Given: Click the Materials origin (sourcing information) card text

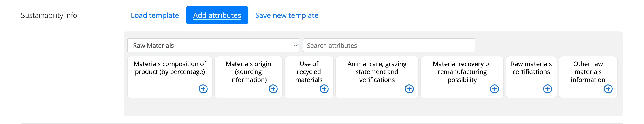Looking at the screenshot, I should tap(248, 72).
